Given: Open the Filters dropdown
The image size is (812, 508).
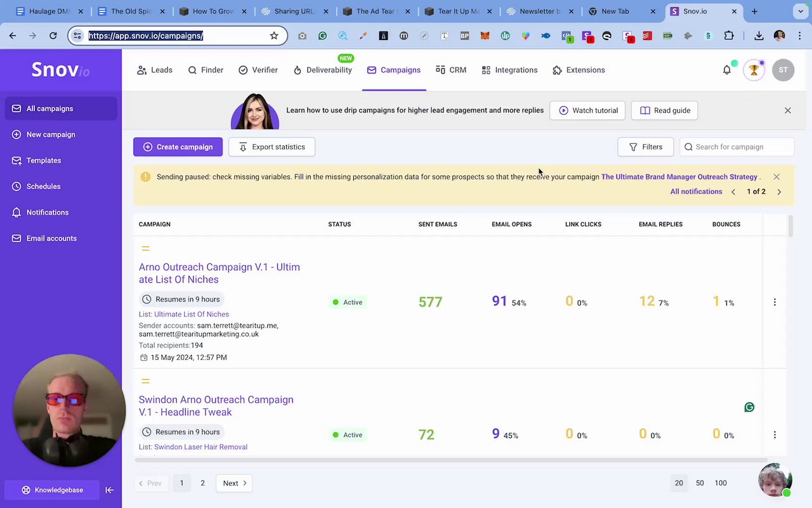Looking at the screenshot, I should (x=645, y=147).
